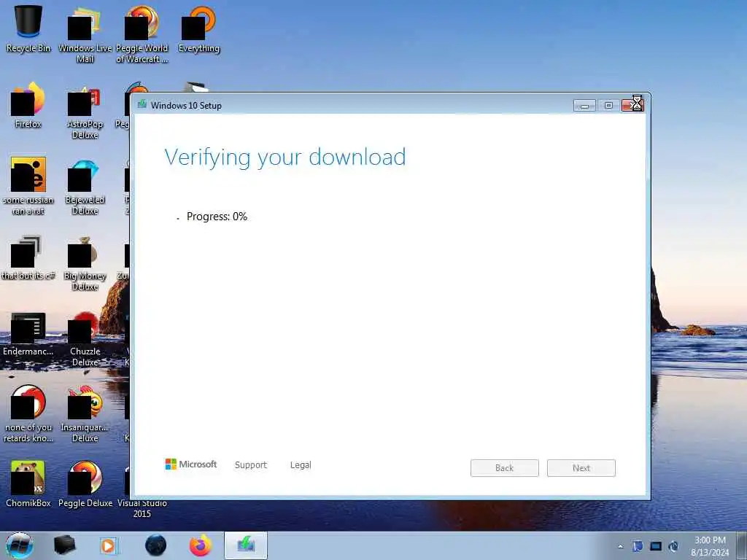
Task: Click the Legal link in setup window
Action: point(301,464)
